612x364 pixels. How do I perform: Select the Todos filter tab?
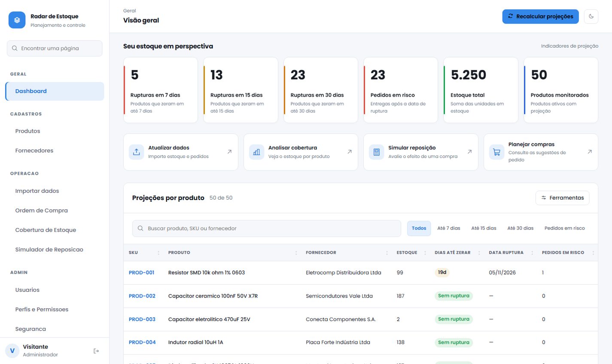click(x=419, y=228)
